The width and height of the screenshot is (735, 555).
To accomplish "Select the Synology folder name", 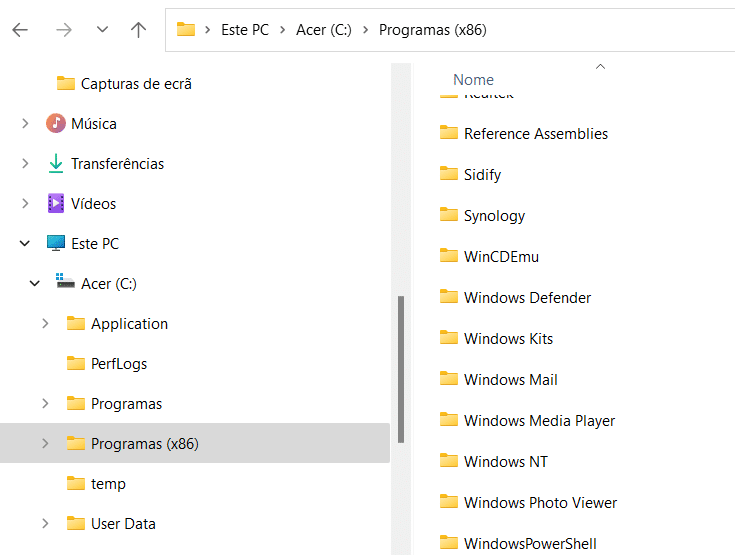I will 495,216.
